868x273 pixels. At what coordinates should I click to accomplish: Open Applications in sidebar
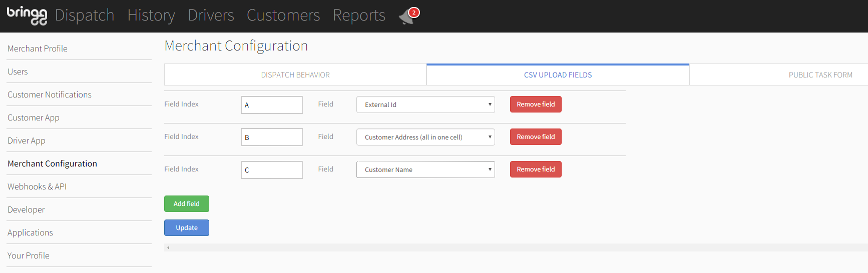[x=30, y=232]
